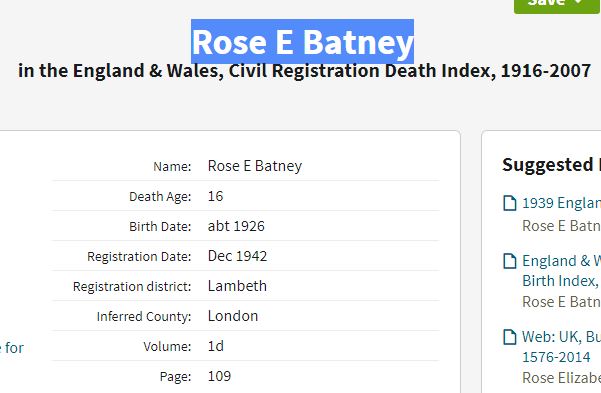Click the partial 'for' link at left edge

point(12,348)
